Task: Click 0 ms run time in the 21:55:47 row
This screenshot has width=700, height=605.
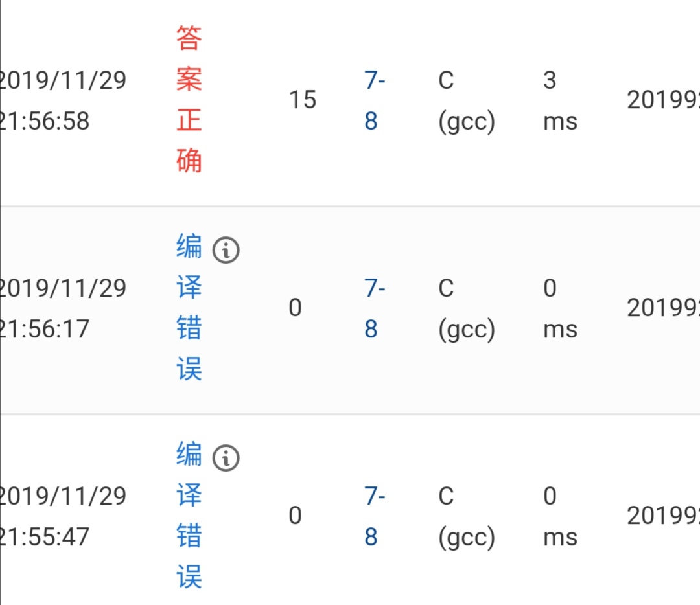Action: (x=559, y=516)
